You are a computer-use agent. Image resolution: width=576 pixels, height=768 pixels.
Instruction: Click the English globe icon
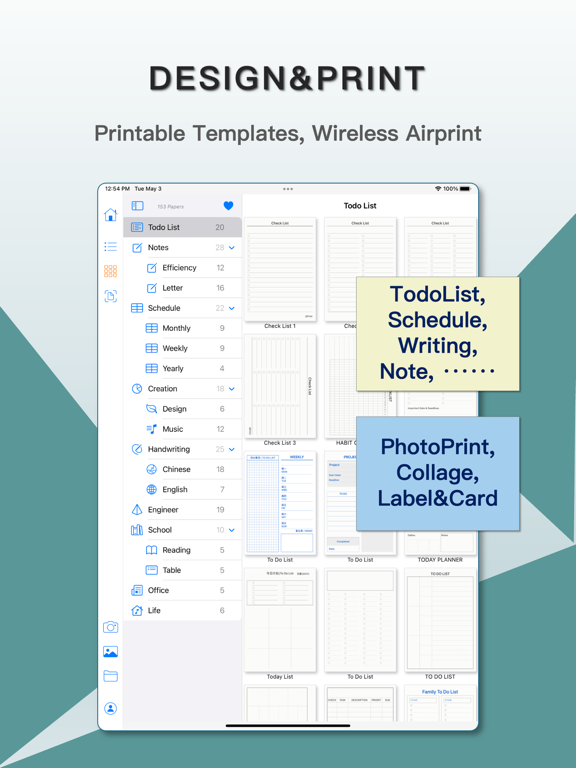(152, 489)
